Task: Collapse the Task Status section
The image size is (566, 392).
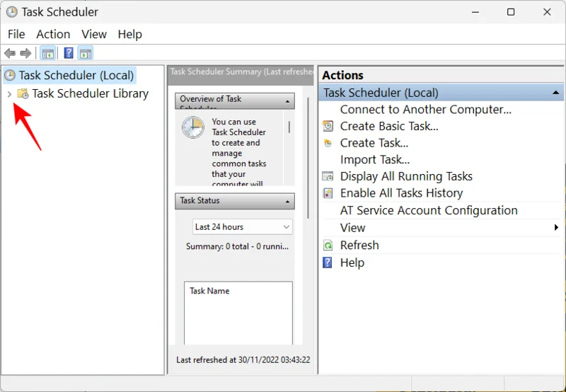Action: [x=288, y=201]
